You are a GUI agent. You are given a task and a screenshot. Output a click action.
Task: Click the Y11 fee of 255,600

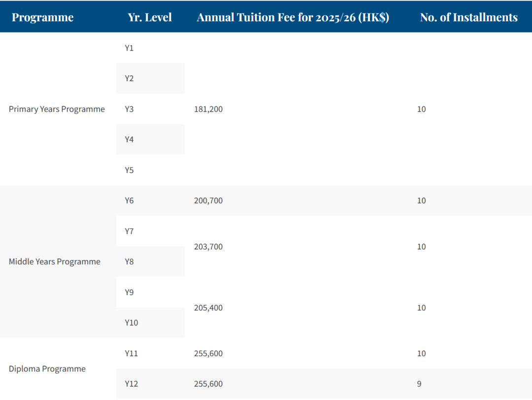tap(208, 354)
